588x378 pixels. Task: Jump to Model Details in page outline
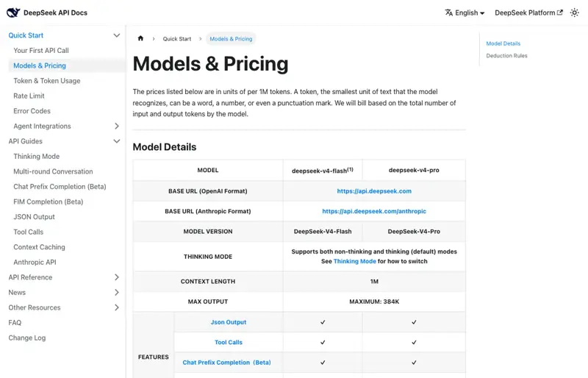503,43
